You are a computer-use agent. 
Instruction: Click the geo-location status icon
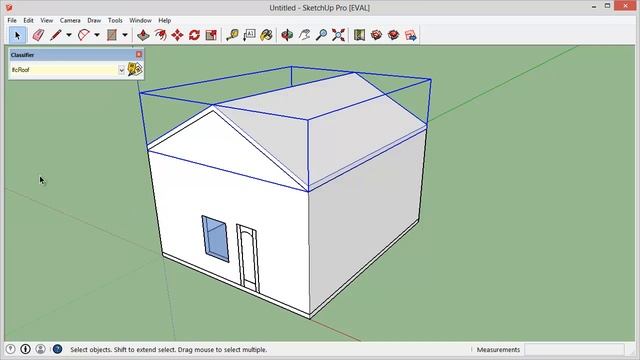coord(11,349)
